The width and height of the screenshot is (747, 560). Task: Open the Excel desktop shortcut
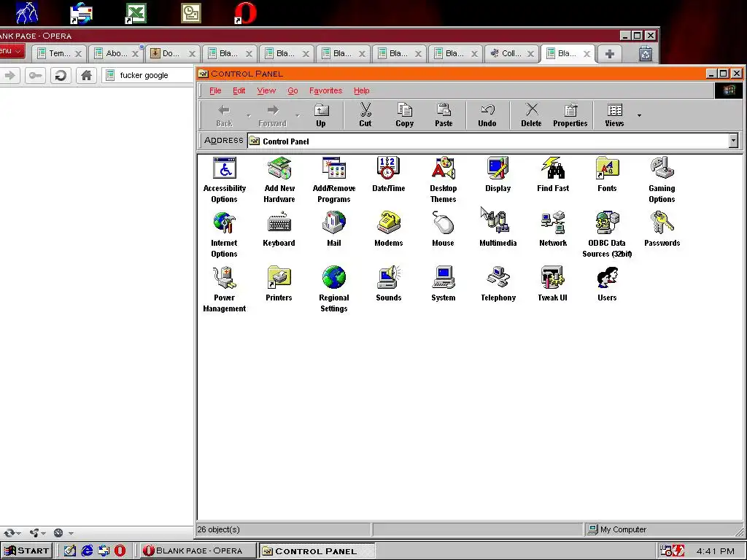pyautogui.click(x=135, y=13)
